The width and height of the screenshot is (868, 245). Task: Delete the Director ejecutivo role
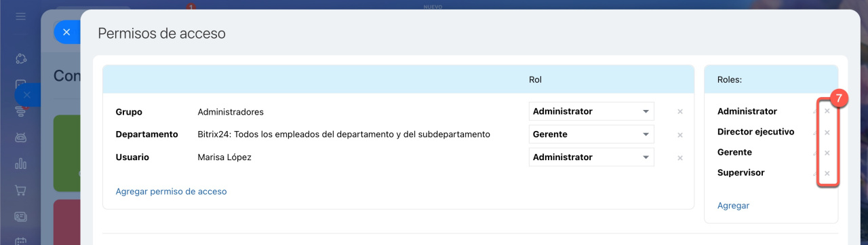pos(827,132)
